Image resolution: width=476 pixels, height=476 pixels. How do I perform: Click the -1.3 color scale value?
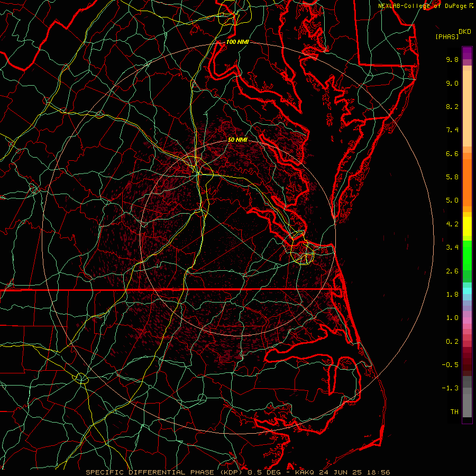(x=450, y=388)
